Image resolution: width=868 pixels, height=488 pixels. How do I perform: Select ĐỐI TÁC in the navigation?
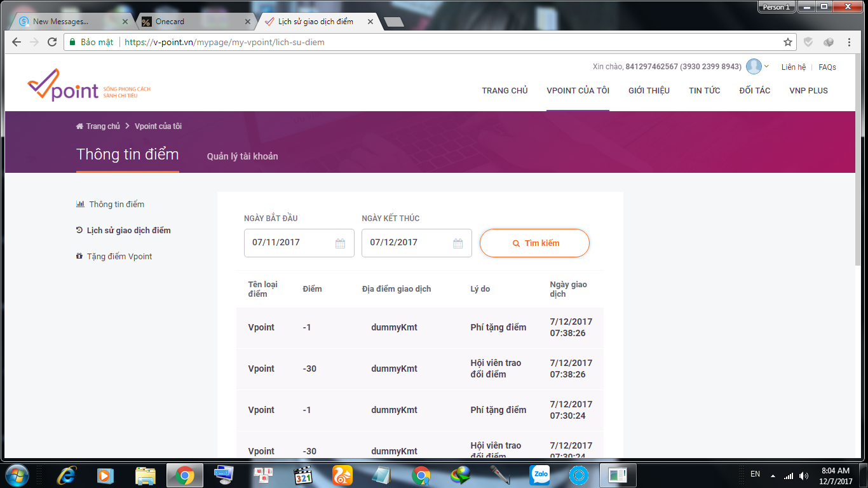[754, 90]
